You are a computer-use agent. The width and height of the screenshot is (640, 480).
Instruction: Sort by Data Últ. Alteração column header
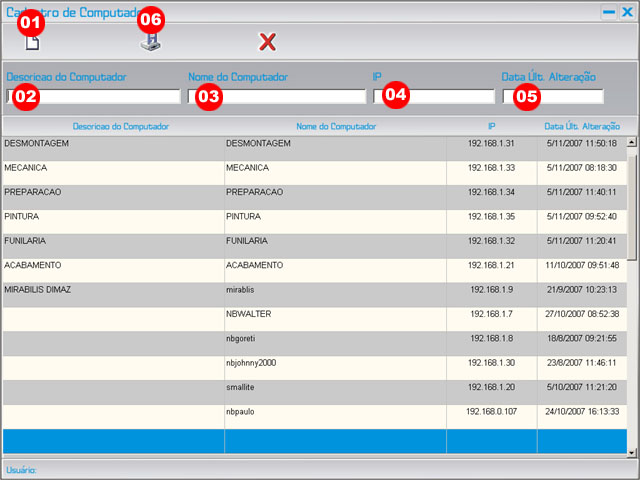click(582, 127)
